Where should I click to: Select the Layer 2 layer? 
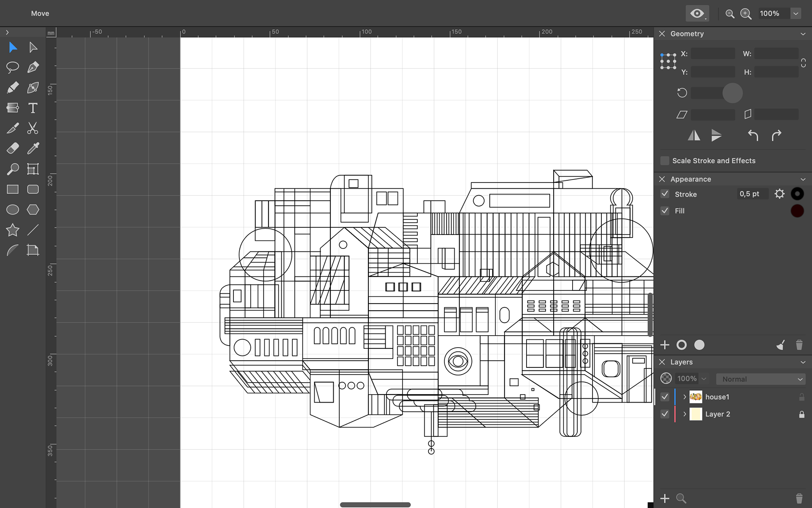click(x=718, y=414)
